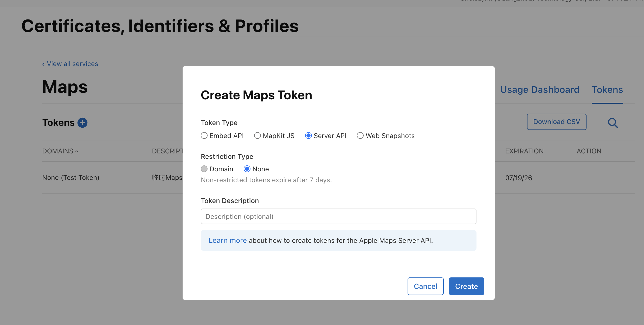Click the Action column header
644x325 pixels.
coord(589,151)
